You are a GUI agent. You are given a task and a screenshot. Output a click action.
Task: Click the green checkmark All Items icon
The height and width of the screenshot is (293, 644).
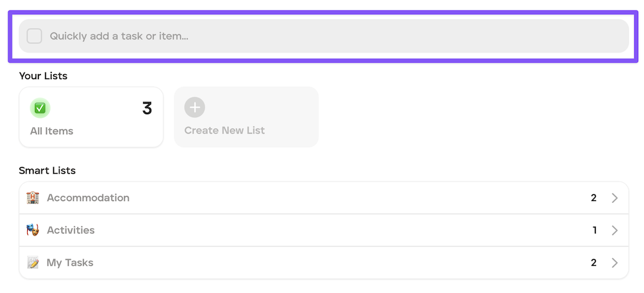point(40,108)
